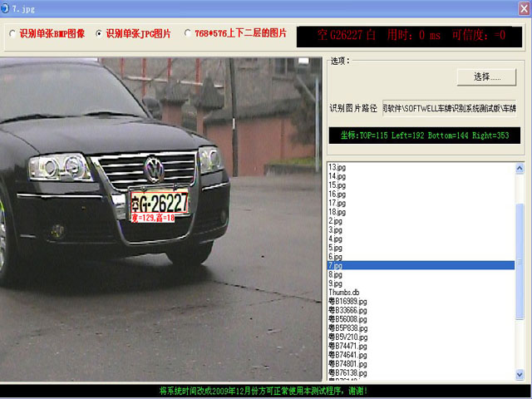The height and width of the screenshot is (399, 532).
Task: Choose 粤B16989.jpg in the file list
Action: tap(347, 301)
